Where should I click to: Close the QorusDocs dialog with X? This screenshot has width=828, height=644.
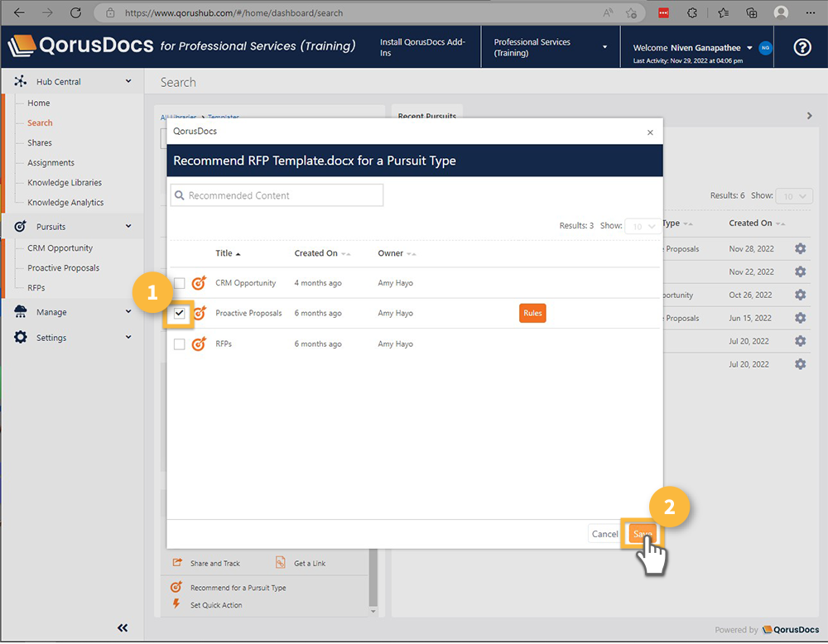650,132
